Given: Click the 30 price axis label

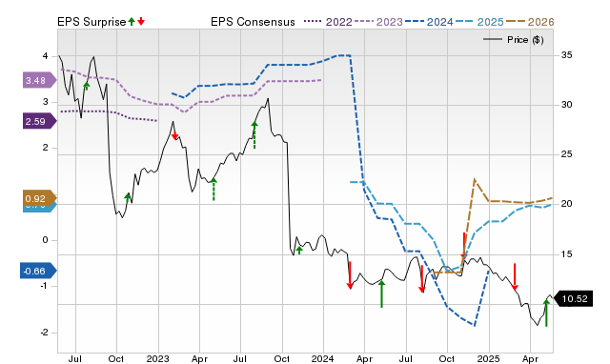Looking at the screenshot, I should [566, 105].
